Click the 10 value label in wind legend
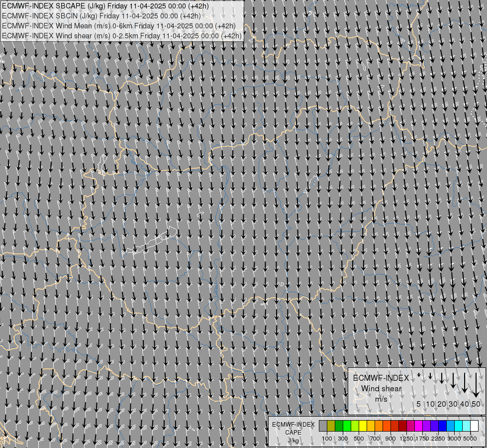The image size is (487, 448). coord(430,404)
